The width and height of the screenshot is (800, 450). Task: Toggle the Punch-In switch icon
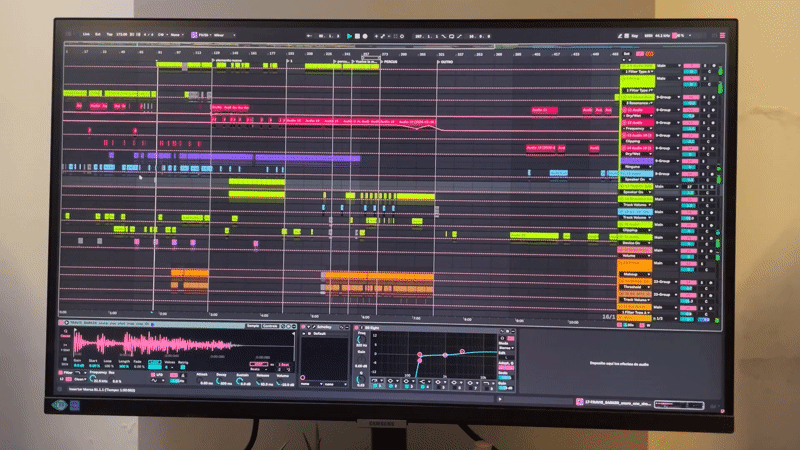pyautogui.click(x=444, y=36)
